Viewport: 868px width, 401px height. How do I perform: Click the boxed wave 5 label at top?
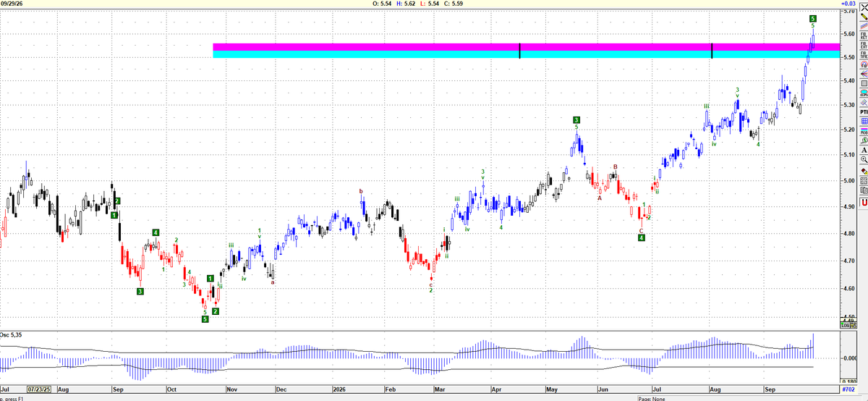tap(813, 18)
